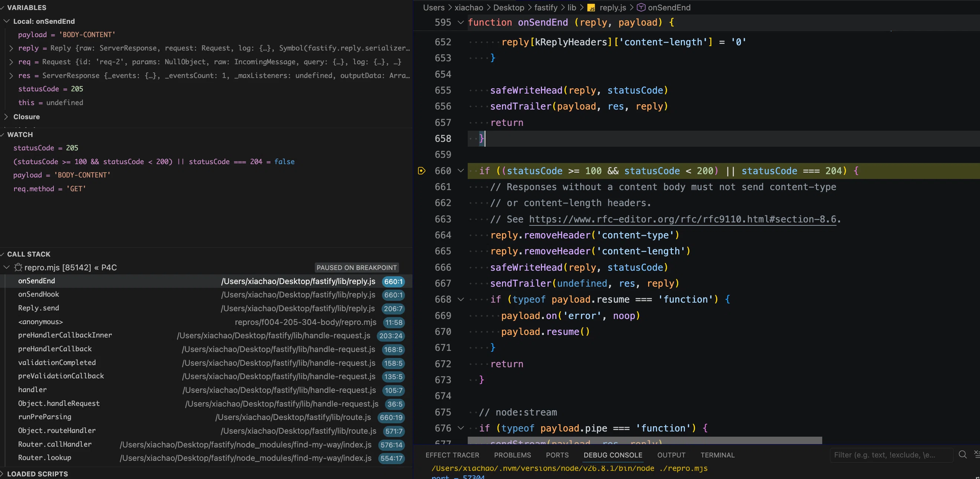Click the search icon in the debug console filter
The height and width of the screenshot is (479, 980).
click(x=963, y=454)
